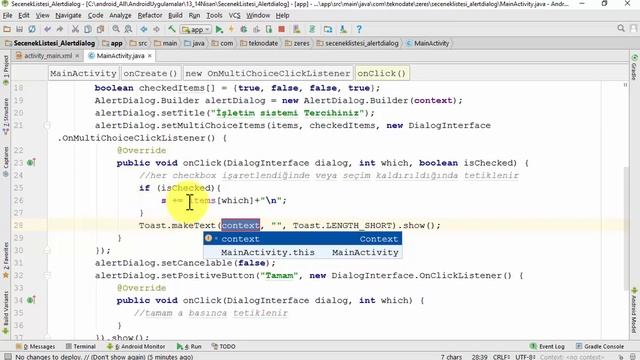Open the Analyze menu
Screen dimensions: 640x360
(120, 16)
